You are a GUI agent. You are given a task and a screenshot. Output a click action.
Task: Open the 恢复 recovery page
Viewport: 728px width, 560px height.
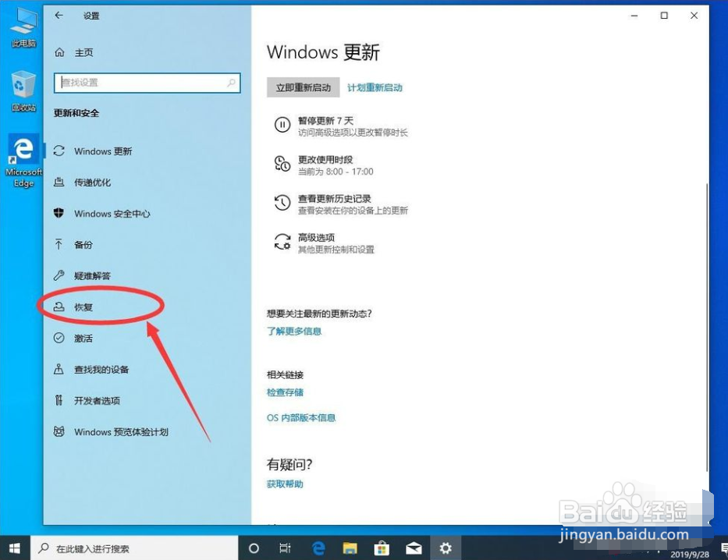point(83,307)
